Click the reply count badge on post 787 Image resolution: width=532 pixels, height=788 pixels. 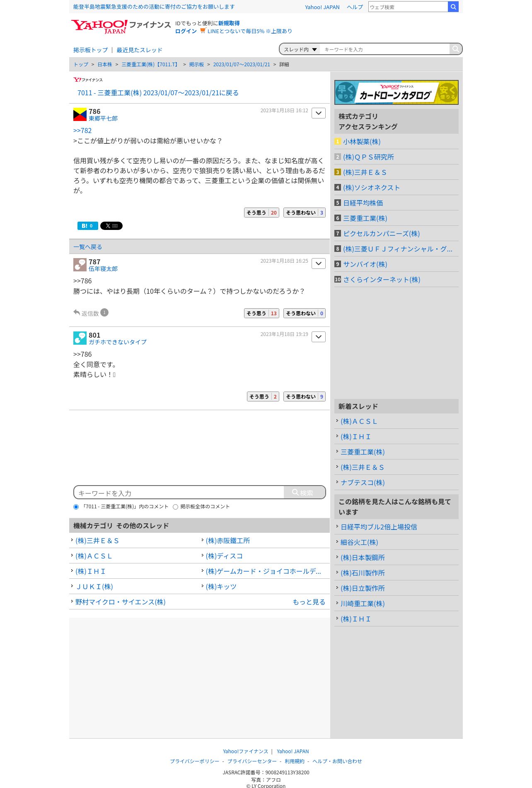pyautogui.click(x=104, y=312)
